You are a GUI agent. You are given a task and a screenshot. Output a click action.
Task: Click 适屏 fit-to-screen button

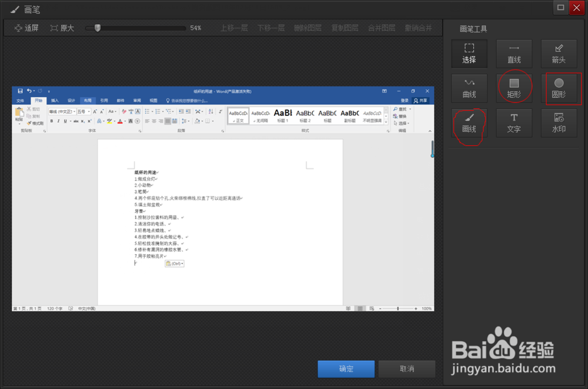click(x=26, y=28)
